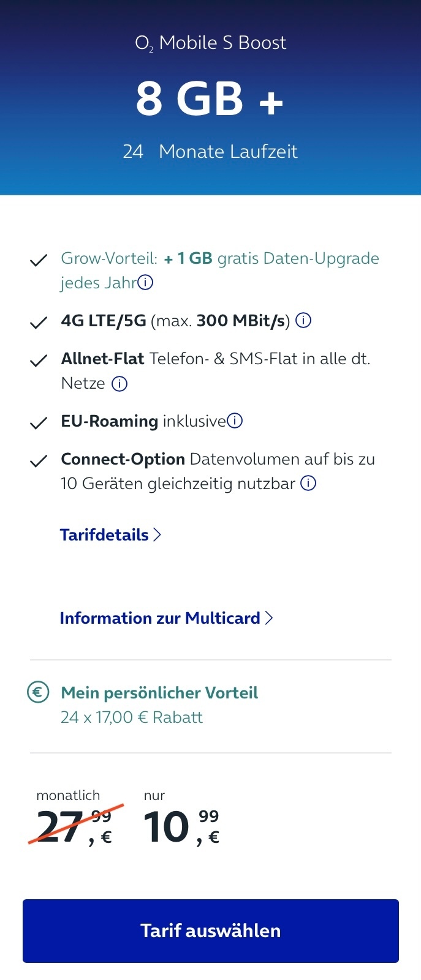The width and height of the screenshot is (421, 980).
Task: Click checkmark next to Grow-Vorteil line
Action: tap(39, 261)
